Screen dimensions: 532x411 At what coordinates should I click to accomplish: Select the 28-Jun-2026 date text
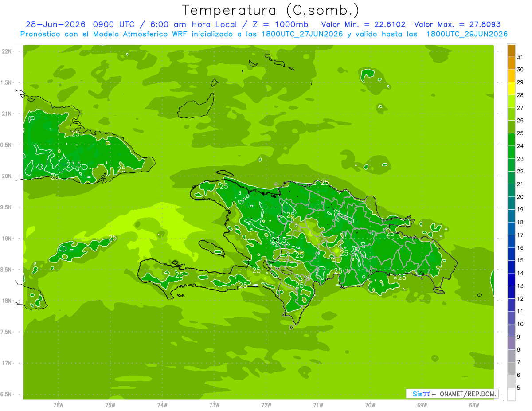click(x=55, y=24)
